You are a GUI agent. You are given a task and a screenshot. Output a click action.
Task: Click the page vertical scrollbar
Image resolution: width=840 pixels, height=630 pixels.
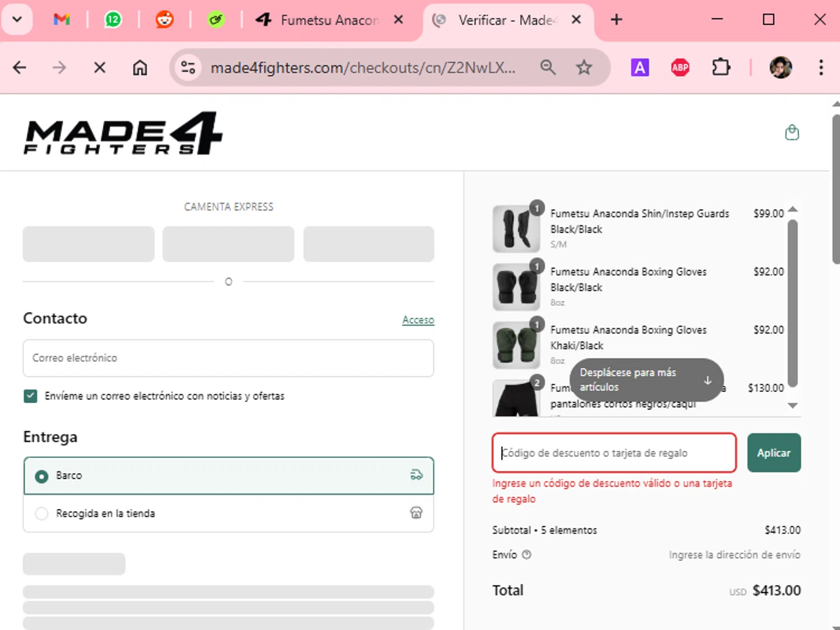tap(836, 189)
